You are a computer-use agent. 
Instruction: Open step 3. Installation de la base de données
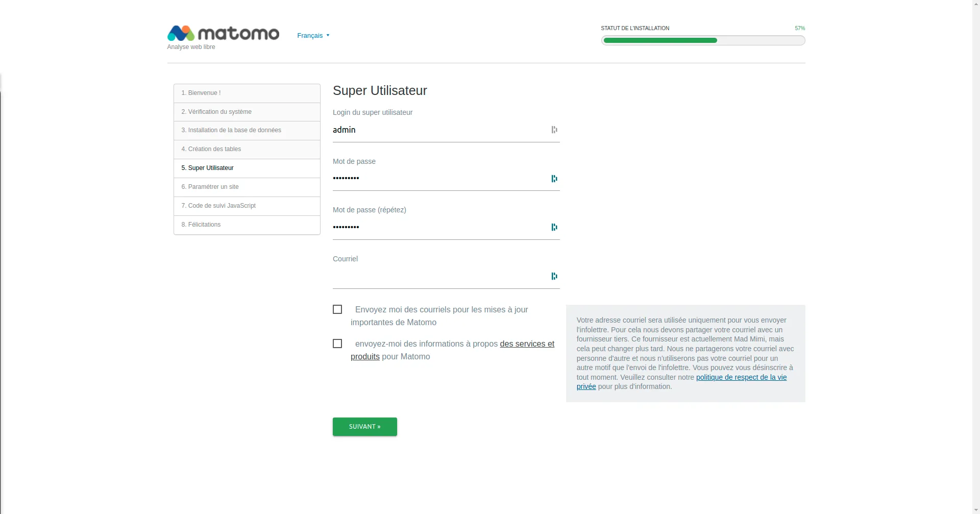pyautogui.click(x=247, y=130)
